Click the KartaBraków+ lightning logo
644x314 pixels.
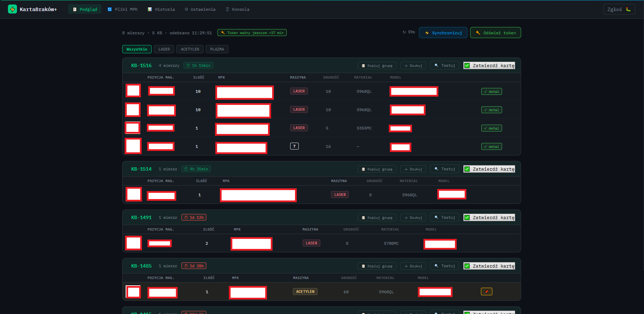[x=12, y=9]
